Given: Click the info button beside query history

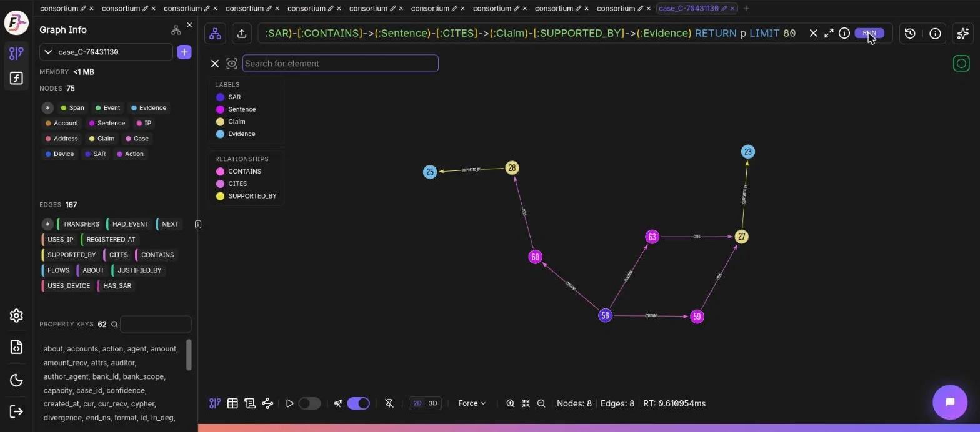Looking at the screenshot, I should tap(935, 34).
